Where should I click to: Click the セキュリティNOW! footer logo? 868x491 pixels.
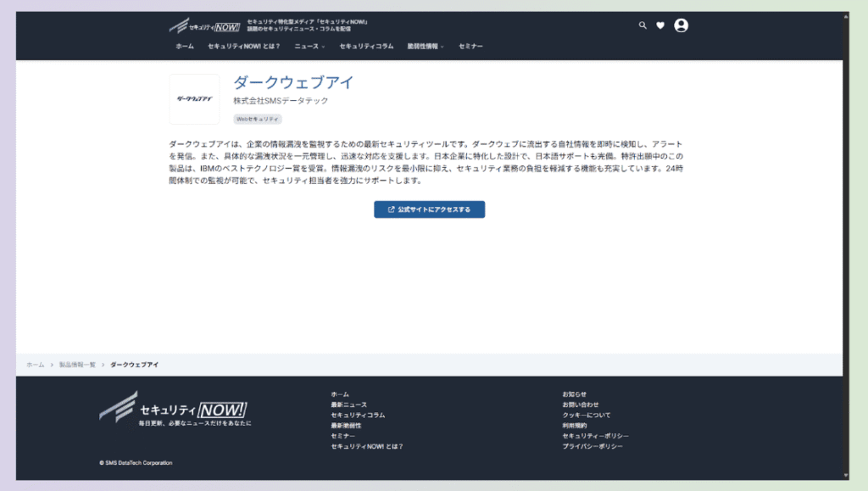tap(173, 409)
